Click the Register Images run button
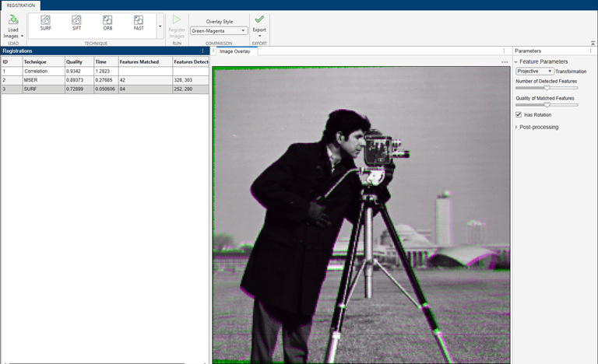Viewport: 598px width, 364px height. [177, 26]
